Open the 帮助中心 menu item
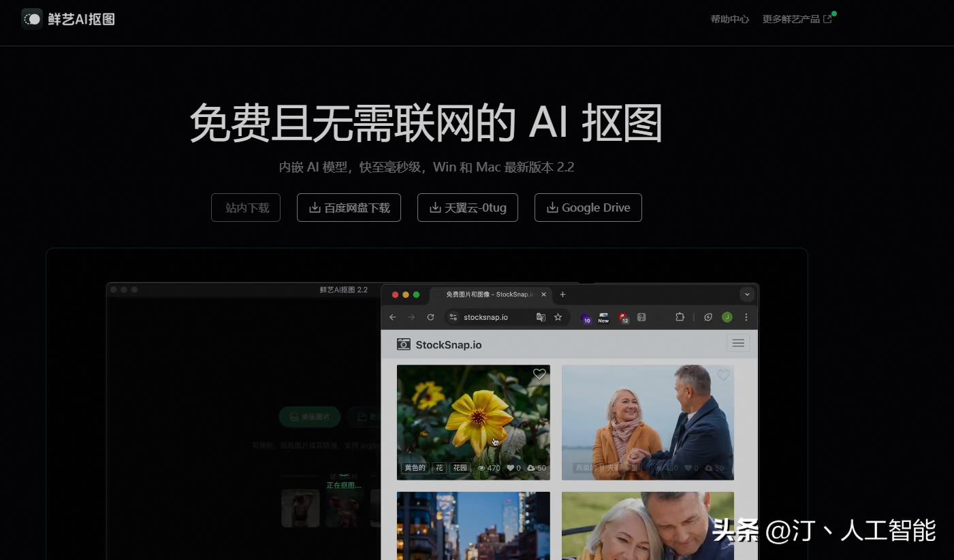This screenshot has width=954, height=560. pyautogui.click(x=729, y=19)
